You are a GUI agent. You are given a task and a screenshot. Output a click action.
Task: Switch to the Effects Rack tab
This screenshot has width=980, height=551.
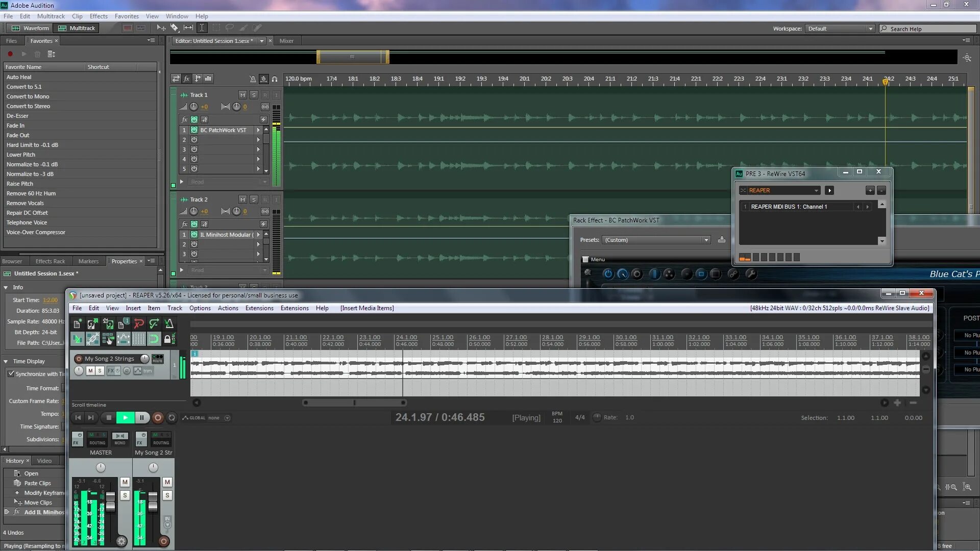click(x=51, y=261)
